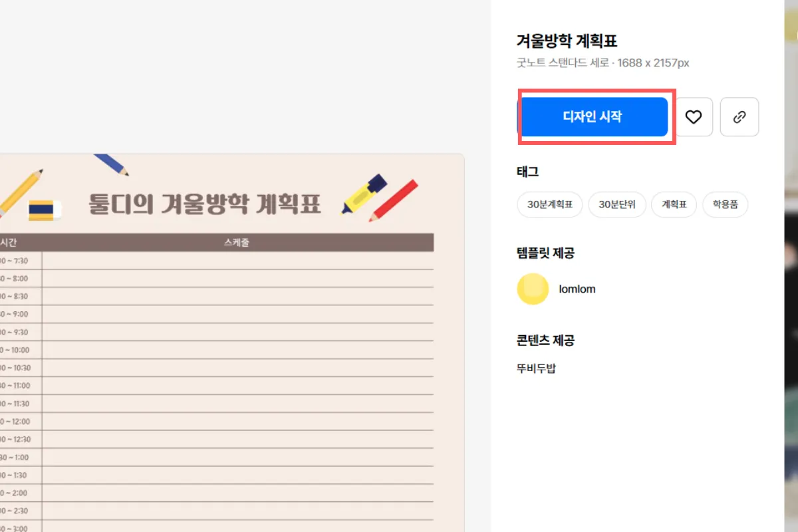Click the 태그 section heading
This screenshot has width=798, height=532.
pyautogui.click(x=526, y=172)
